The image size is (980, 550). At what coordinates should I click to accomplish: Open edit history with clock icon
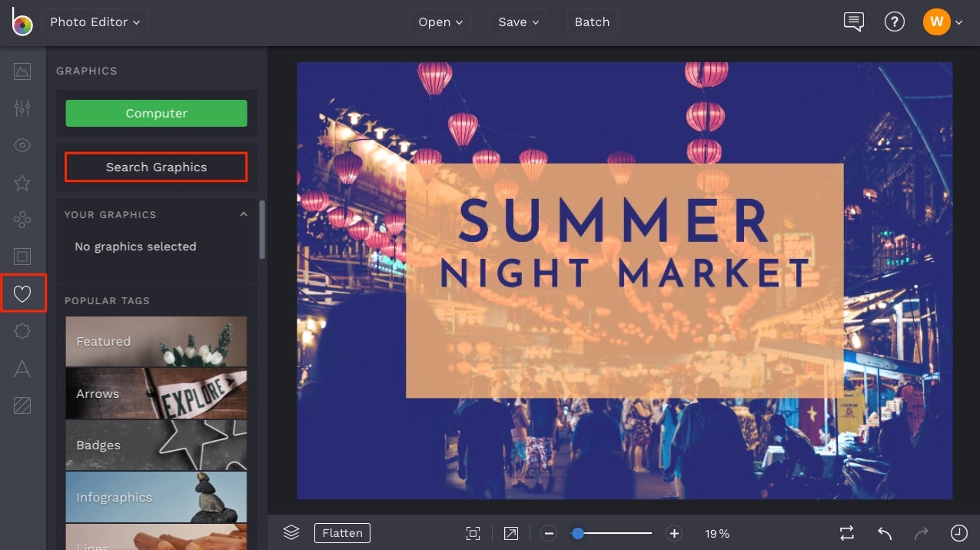959,532
